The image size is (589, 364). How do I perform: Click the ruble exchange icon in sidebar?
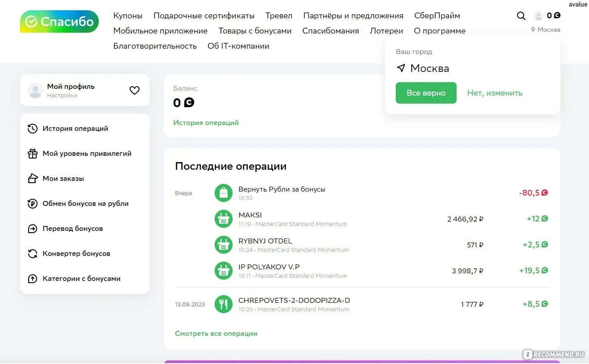pos(33,204)
